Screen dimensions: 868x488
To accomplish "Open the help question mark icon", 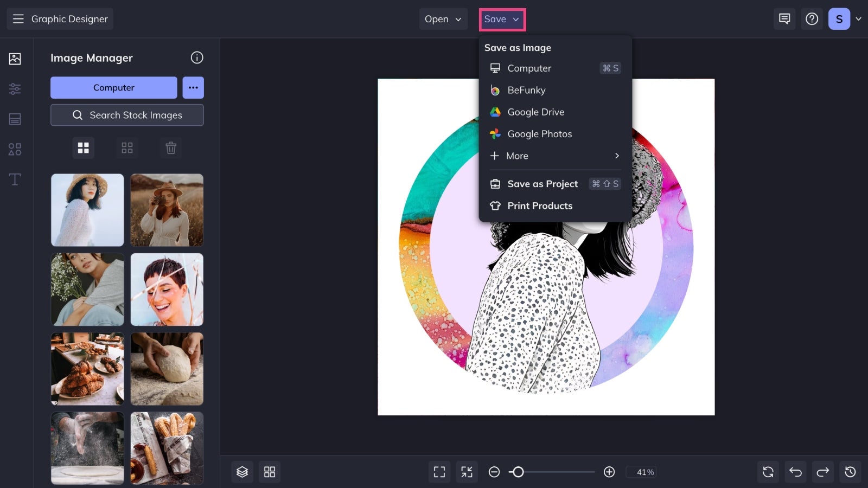I will click(x=812, y=19).
